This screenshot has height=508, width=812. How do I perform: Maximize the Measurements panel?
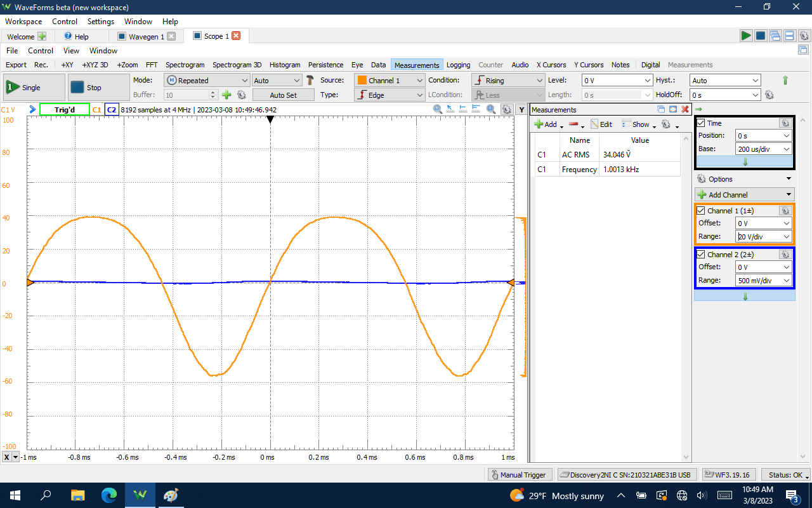(x=673, y=109)
